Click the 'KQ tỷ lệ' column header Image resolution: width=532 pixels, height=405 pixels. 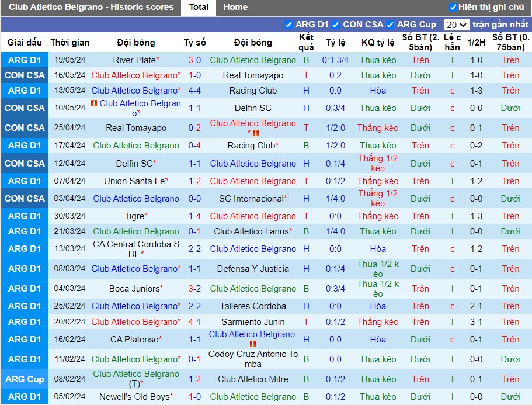coord(378,43)
